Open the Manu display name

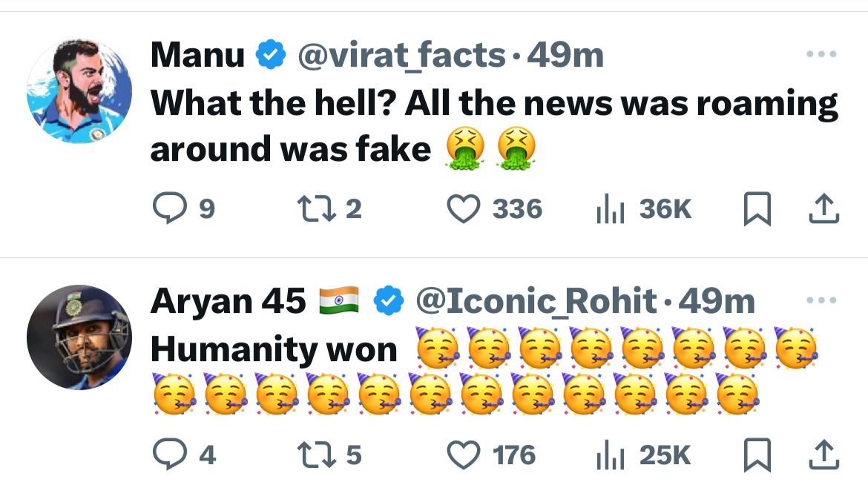click(x=197, y=56)
